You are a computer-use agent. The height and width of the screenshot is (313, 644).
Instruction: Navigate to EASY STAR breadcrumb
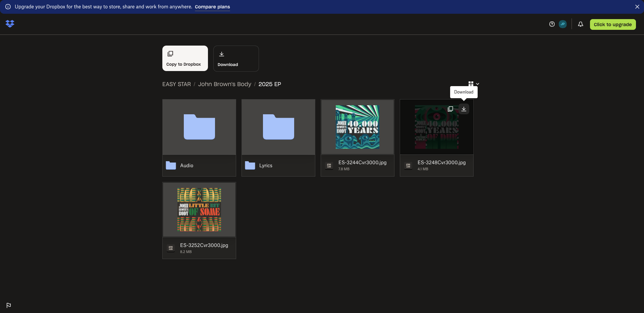pos(176,84)
